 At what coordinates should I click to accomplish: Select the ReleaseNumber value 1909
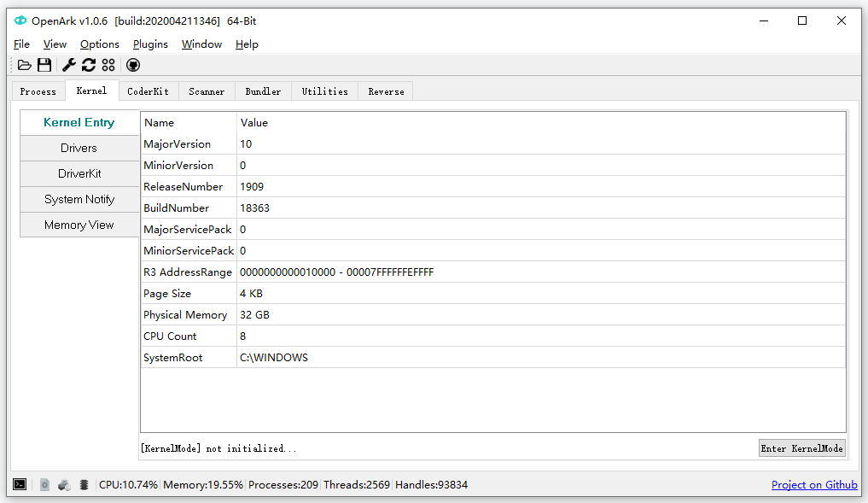(x=541, y=187)
